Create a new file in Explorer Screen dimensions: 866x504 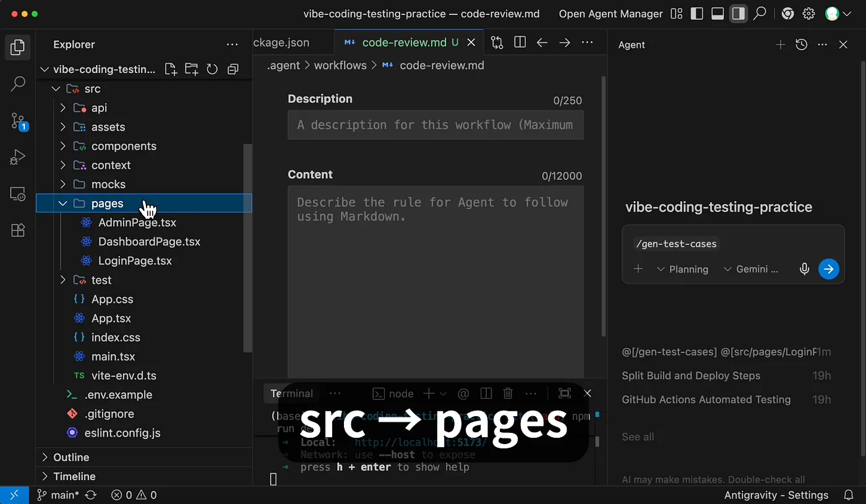pos(171,69)
